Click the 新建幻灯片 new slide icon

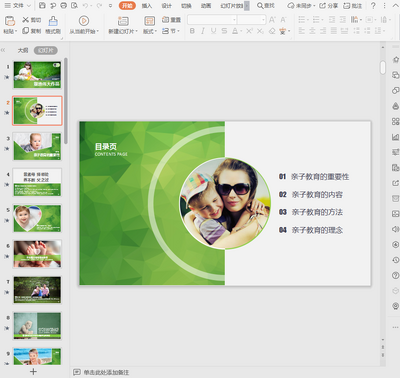coord(123,21)
